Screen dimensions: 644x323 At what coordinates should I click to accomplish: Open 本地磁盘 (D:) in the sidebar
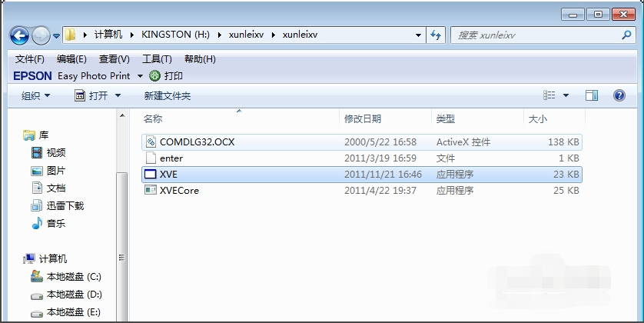[x=66, y=295]
